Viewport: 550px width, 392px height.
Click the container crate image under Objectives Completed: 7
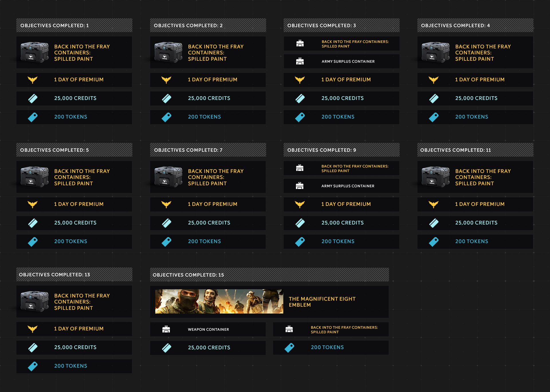168,177
